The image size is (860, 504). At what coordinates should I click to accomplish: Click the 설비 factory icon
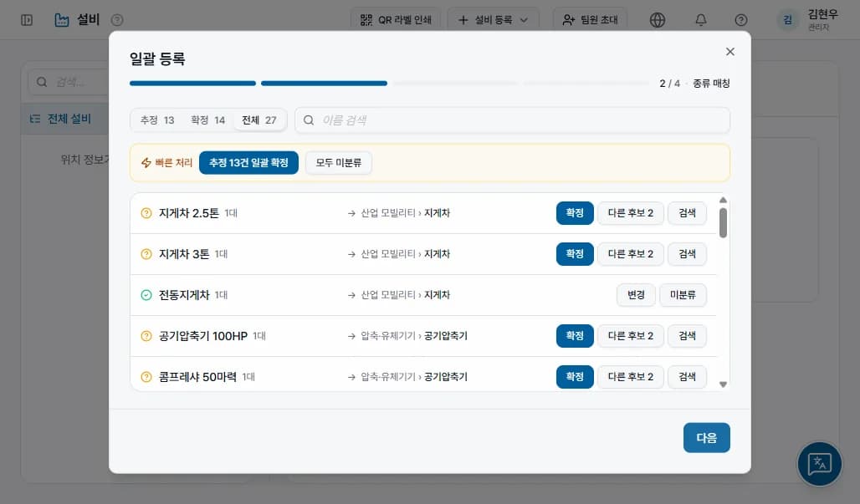pos(62,20)
